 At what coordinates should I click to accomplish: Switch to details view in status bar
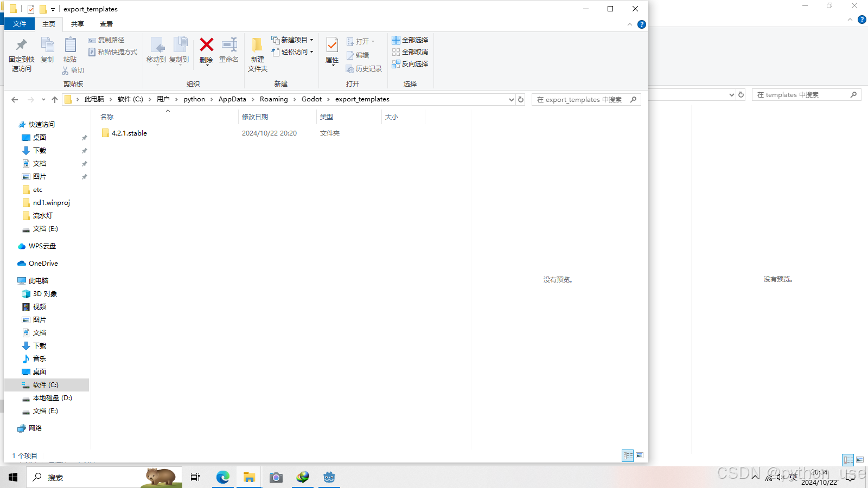[x=628, y=456]
